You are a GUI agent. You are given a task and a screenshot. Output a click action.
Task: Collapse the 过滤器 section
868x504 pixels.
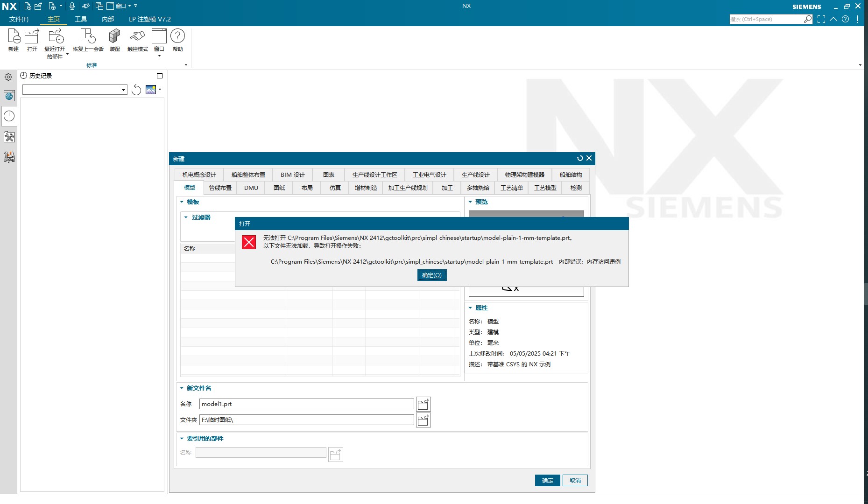(x=186, y=217)
